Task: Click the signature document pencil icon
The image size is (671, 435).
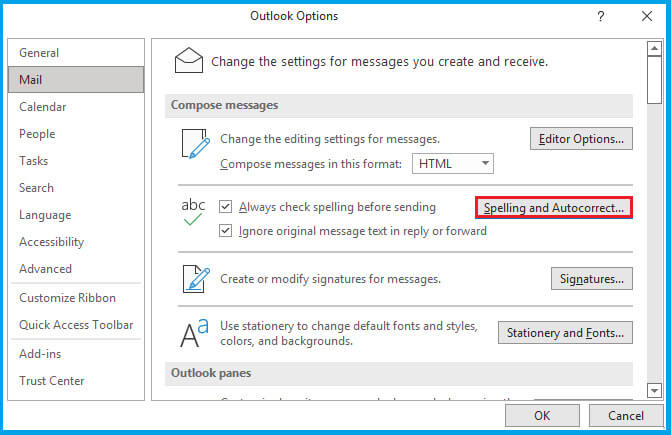Action: point(196,279)
